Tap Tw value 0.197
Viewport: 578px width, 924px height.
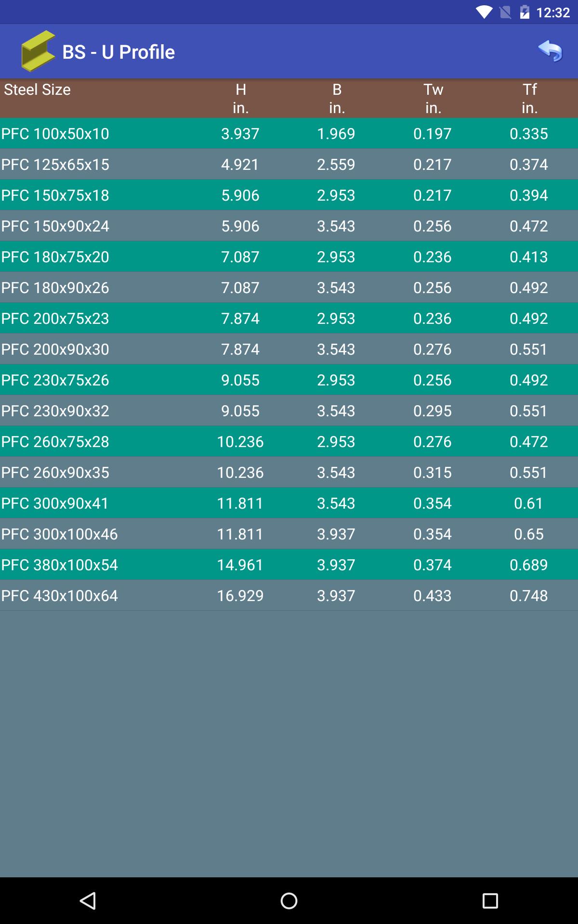tap(433, 133)
